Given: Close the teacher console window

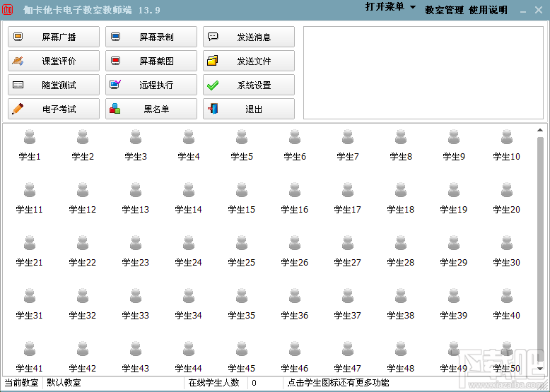Looking at the screenshot, I should [x=539, y=10].
